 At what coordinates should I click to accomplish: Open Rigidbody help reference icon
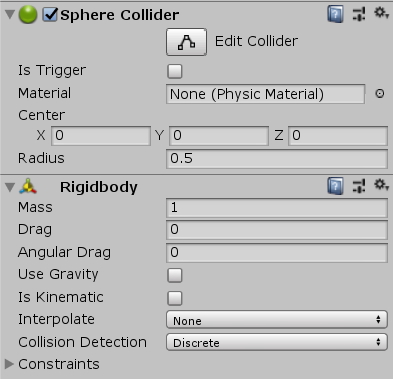335,186
